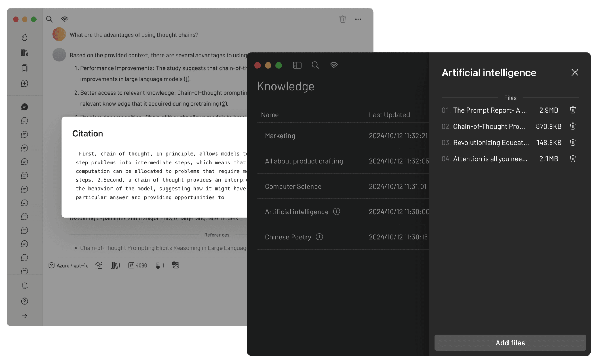Select the Computer Science knowledge base
This screenshot has width=597, height=364.
(x=293, y=186)
